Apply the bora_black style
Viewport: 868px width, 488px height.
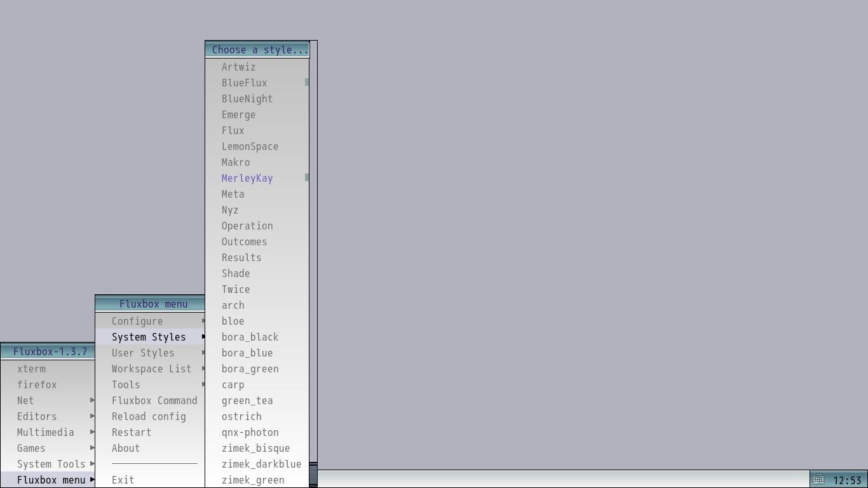coord(257,337)
